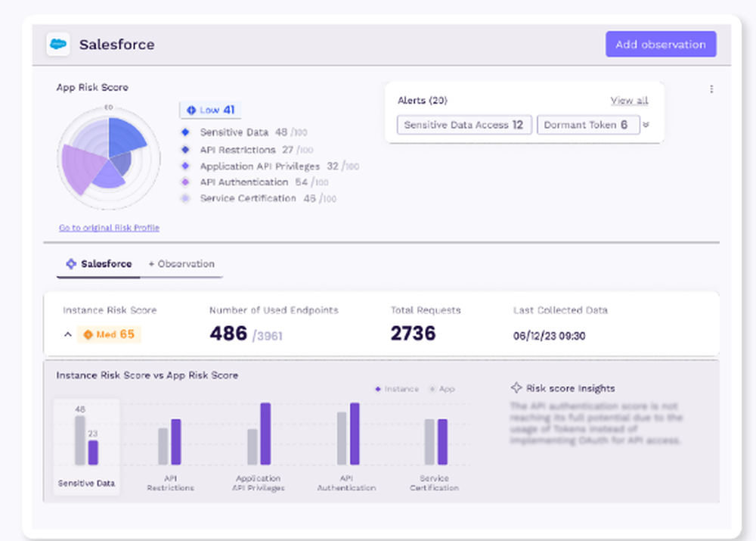
Task: Click the Alerts (20) heading
Action: point(423,101)
